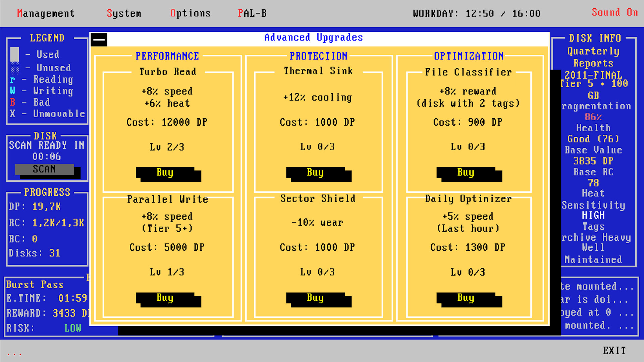
Task: Click the 00:06 scan countdown timer
Action: pyautogui.click(x=47, y=157)
